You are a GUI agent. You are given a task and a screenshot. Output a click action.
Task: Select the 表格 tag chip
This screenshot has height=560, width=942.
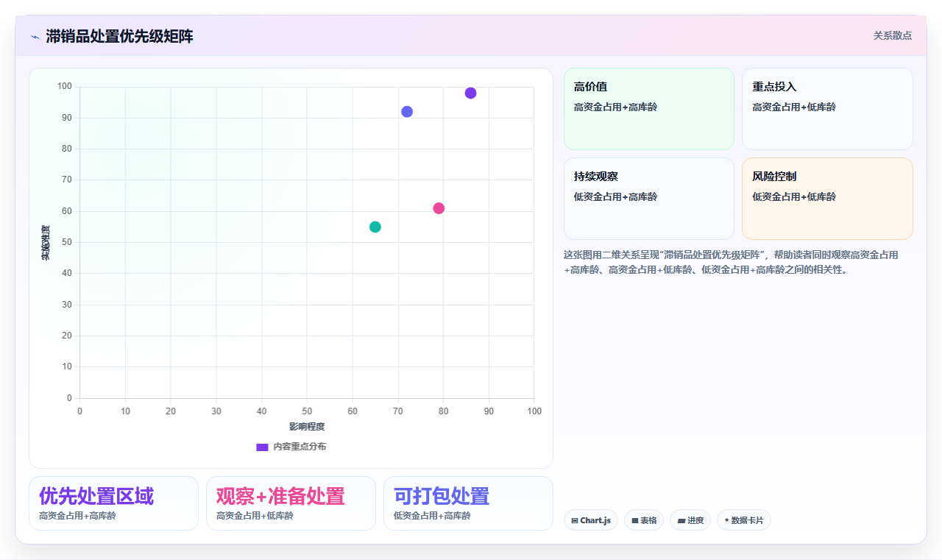tap(644, 520)
